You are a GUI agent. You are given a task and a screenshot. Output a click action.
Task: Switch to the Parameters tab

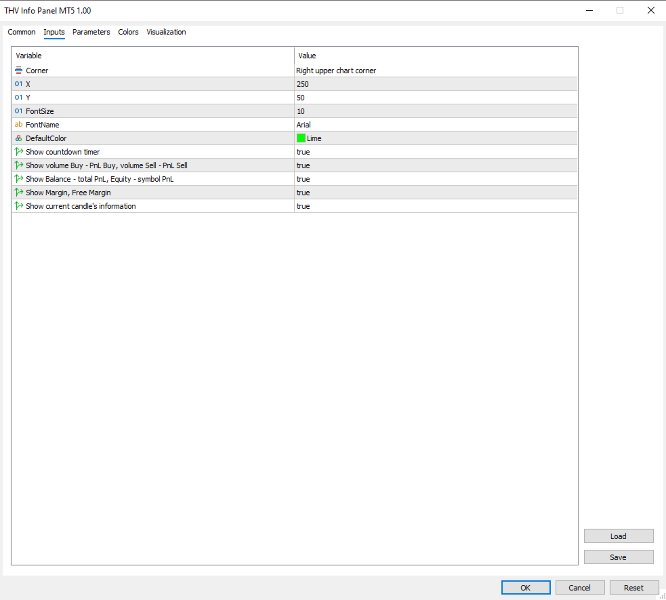click(91, 32)
